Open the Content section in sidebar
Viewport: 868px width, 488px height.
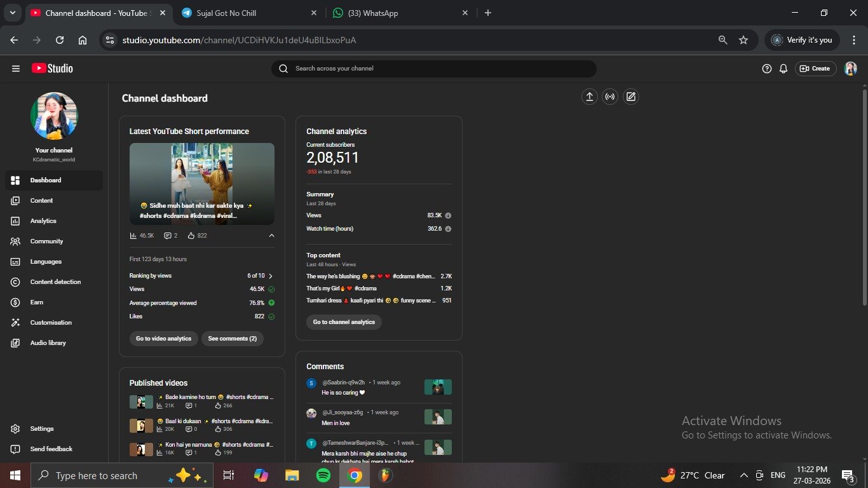tap(41, 201)
